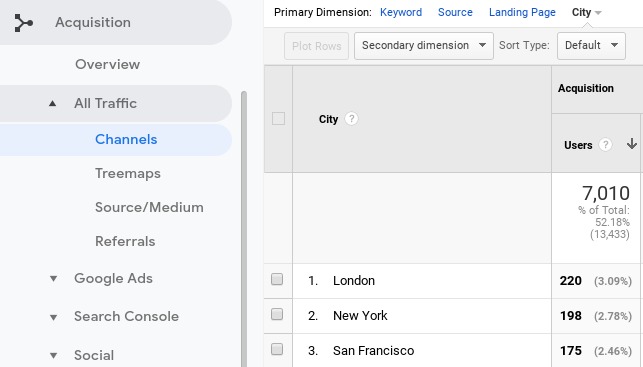Image resolution: width=643 pixels, height=367 pixels.
Task: Check the New York row checkbox
Action: (277, 315)
